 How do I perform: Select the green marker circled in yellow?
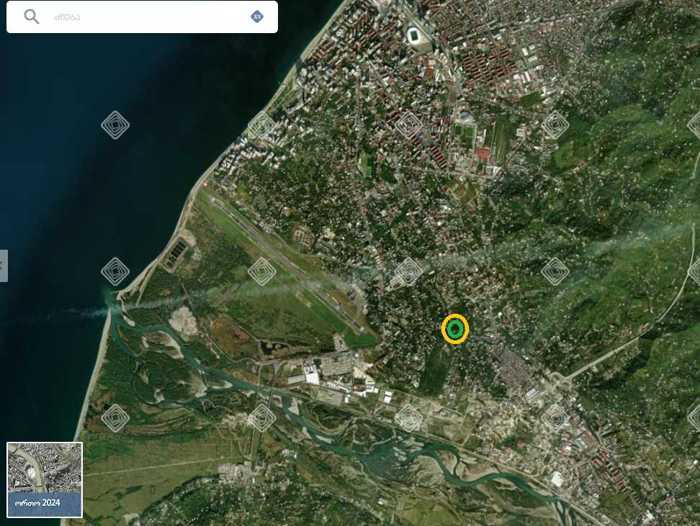[455, 328]
